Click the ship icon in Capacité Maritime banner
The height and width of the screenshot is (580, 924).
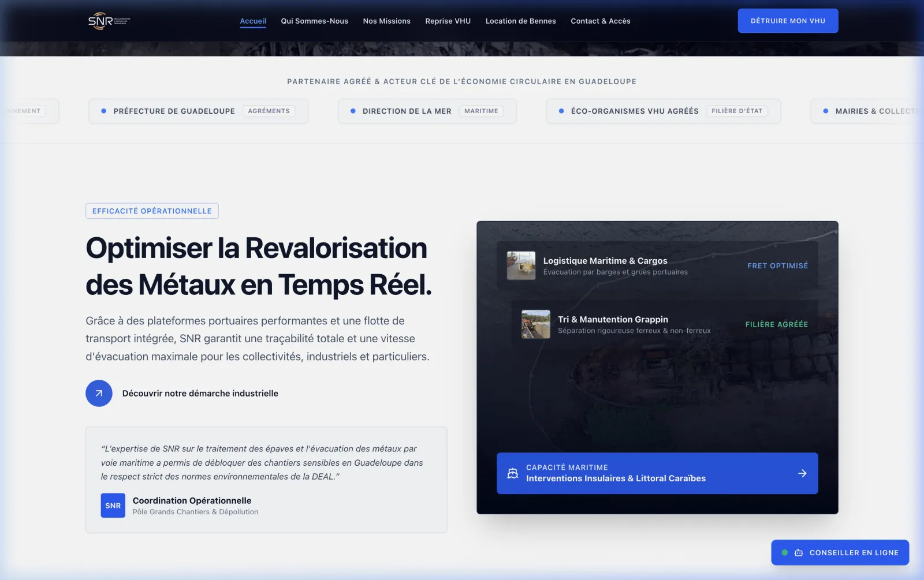(512, 473)
